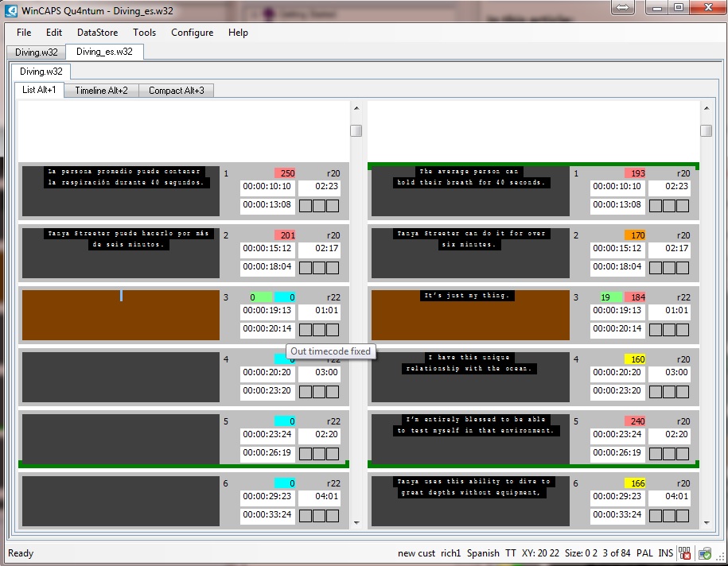Click the down arrow of the Spanish pane scrollbar

[x=356, y=523]
